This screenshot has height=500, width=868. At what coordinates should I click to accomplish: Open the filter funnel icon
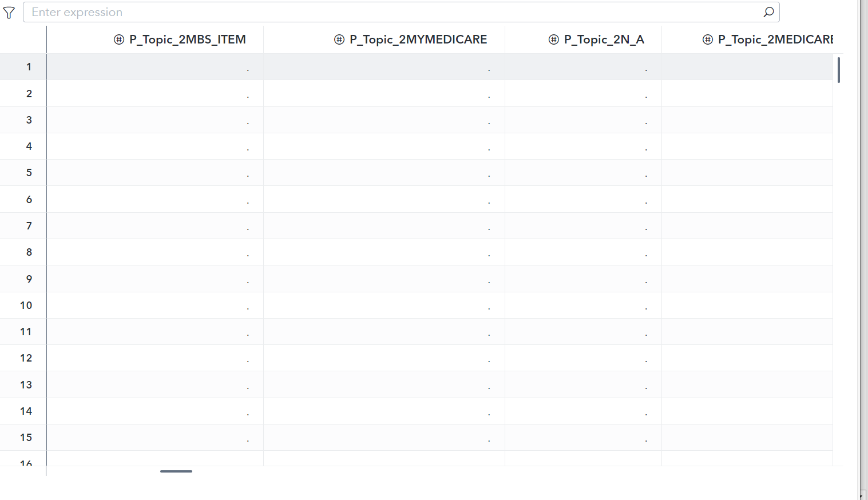point(9,12)
